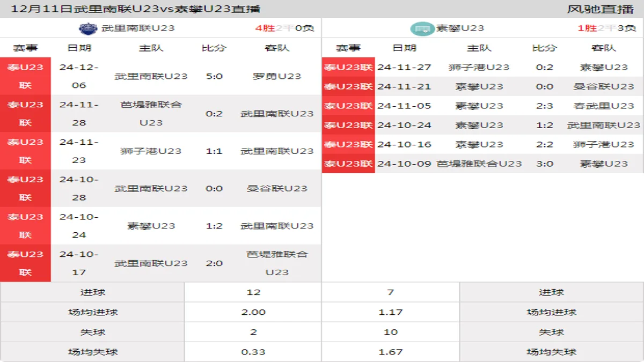Click the 2:0 score cell
644x362 pixels.
pyautogui.click(x=214, y=263)
